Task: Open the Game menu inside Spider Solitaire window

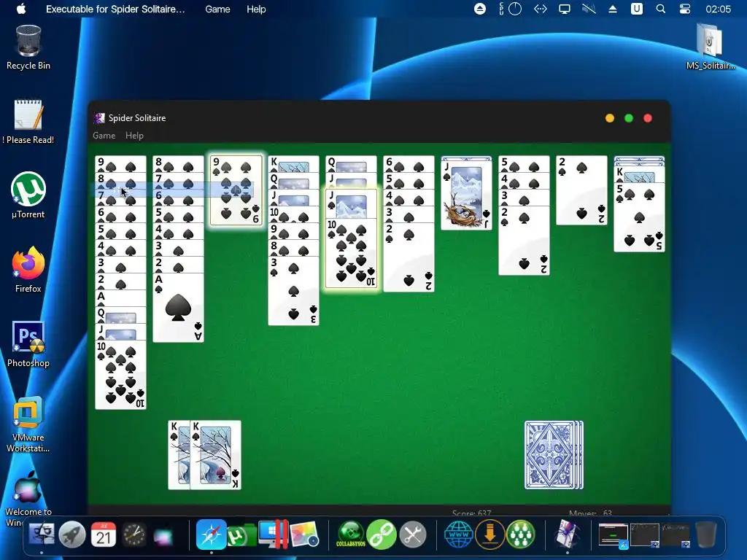Action: click(104, 136)
